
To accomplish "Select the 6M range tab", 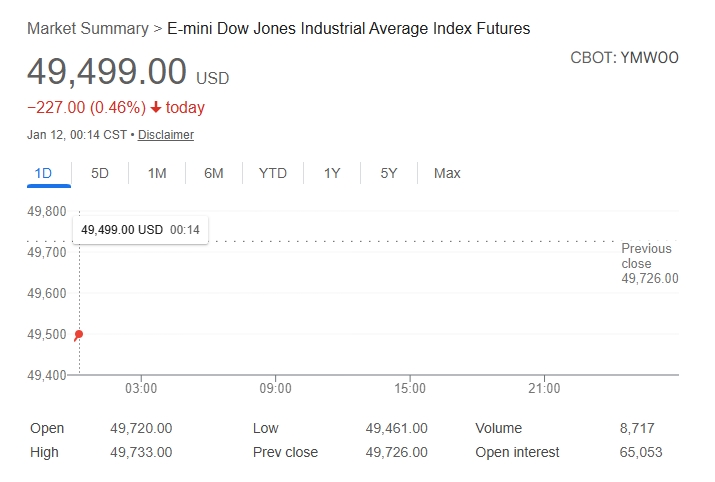I will point(214,173).
